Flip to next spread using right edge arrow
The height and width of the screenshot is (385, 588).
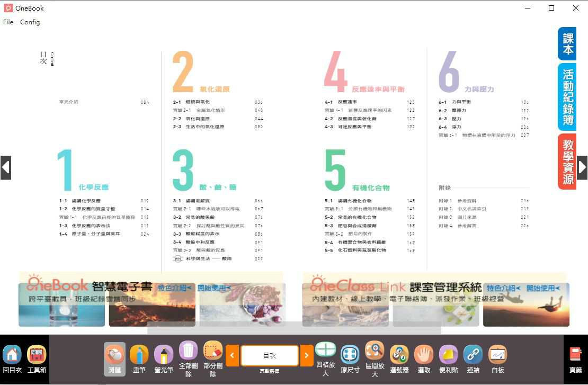point(582,167)
